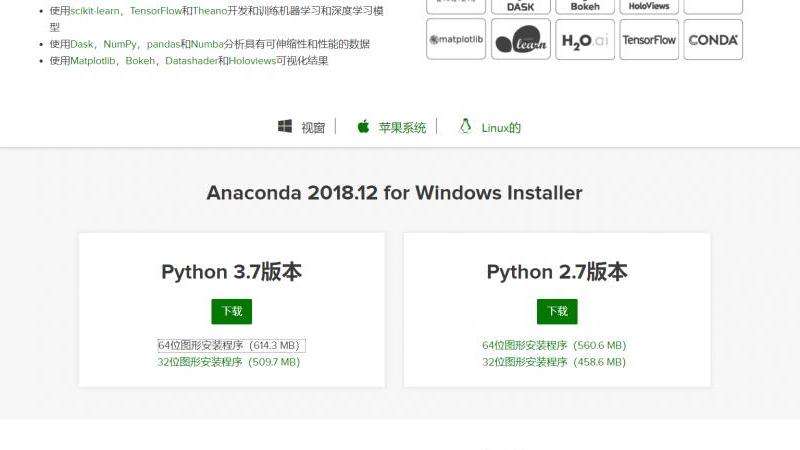
Task: Click the Python 3.7版本 heading
Action: (x=232, y=272)
